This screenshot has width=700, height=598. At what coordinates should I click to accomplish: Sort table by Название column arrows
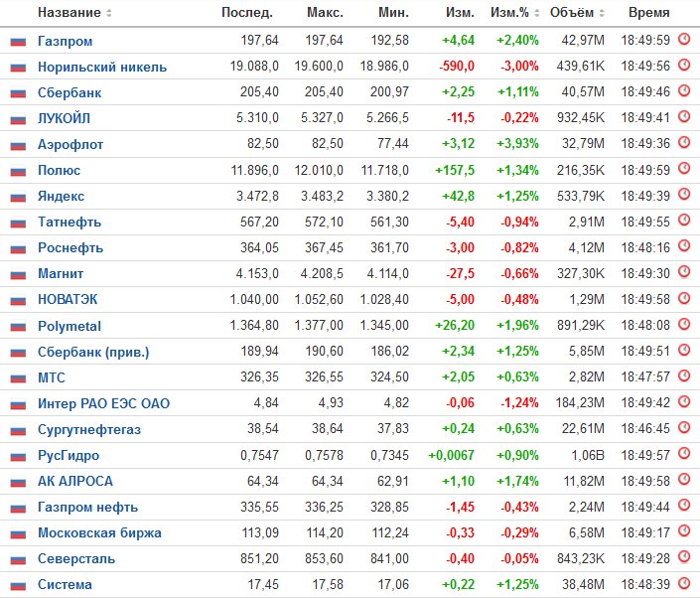tap(109, 13)
